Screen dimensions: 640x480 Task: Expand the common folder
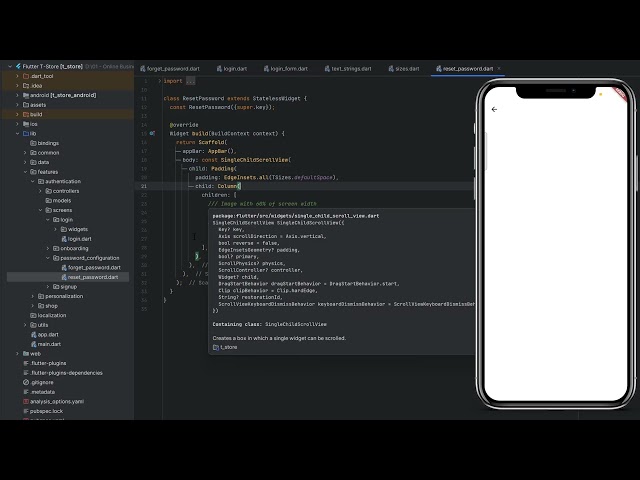click(25, 153)
